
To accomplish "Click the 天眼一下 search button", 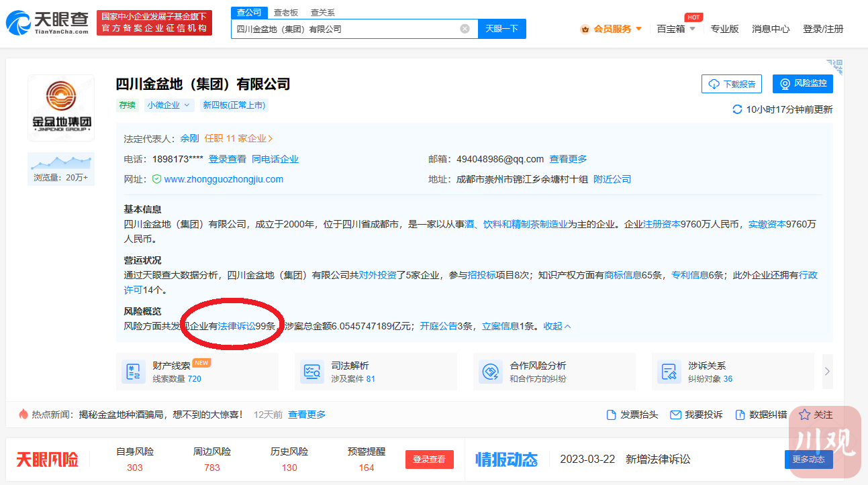I will click(501, 29).
